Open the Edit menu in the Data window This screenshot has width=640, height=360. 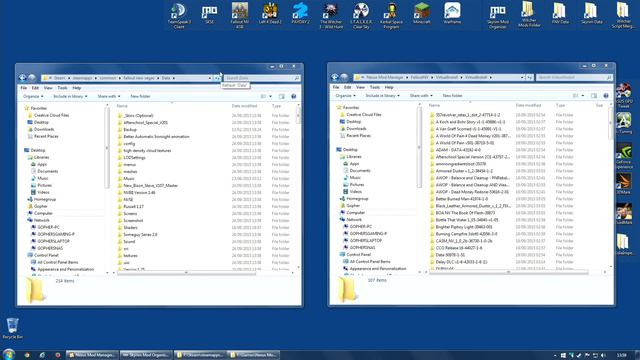click(36, 88)
